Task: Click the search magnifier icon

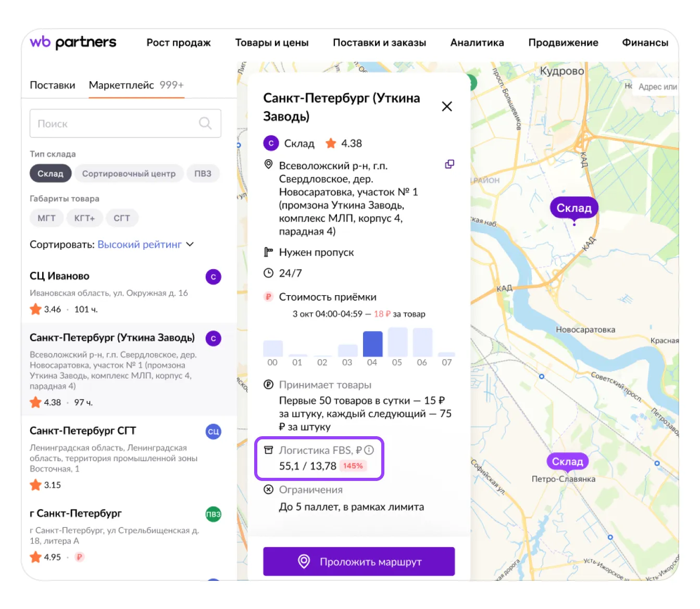Action: [x=205, y=123]
